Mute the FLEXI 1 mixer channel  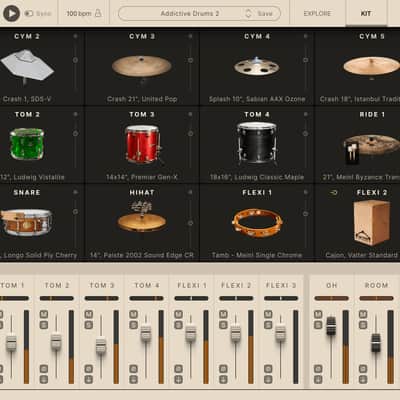tap(178, 314)
